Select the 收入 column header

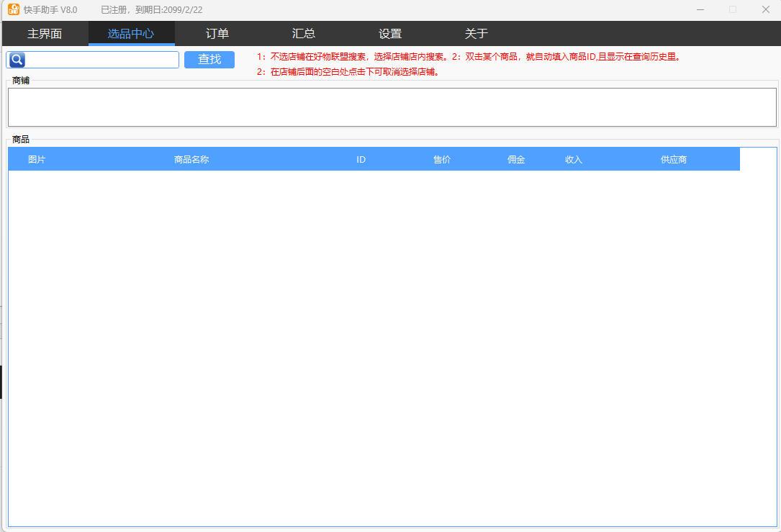(574, 159)
